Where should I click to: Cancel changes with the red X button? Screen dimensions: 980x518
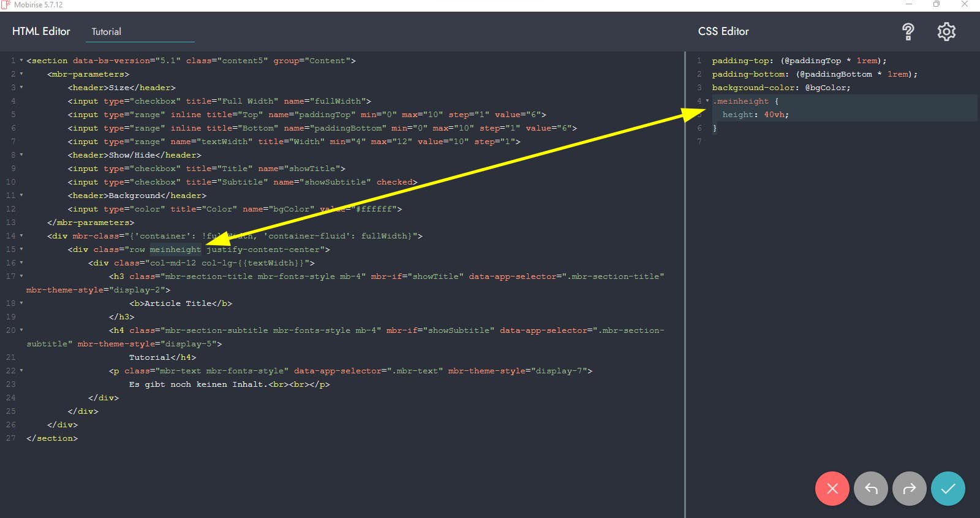coord(832,489)
